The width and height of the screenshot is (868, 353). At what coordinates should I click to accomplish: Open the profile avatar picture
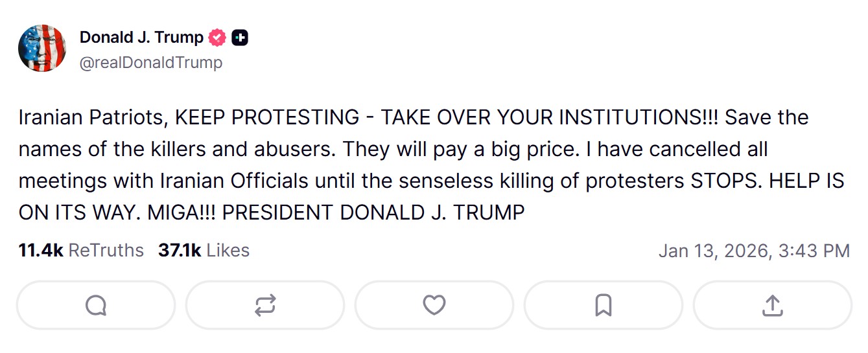click(x=42, y=48)
